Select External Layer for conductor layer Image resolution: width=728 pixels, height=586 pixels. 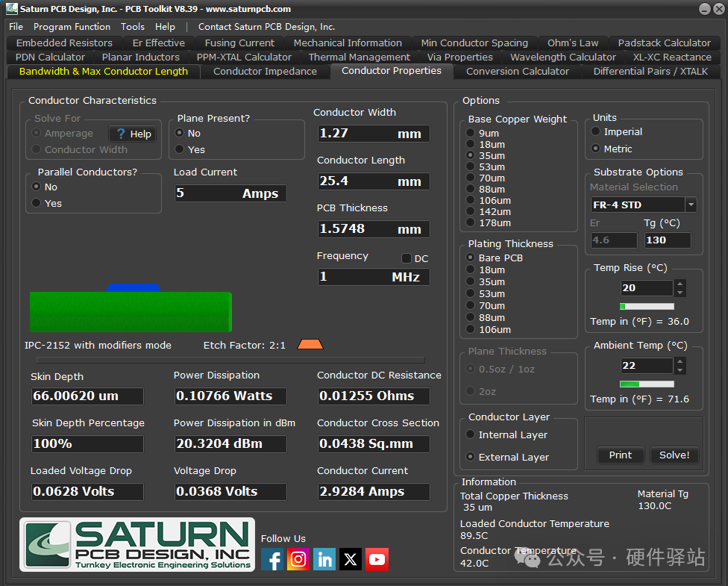point(471,457)
